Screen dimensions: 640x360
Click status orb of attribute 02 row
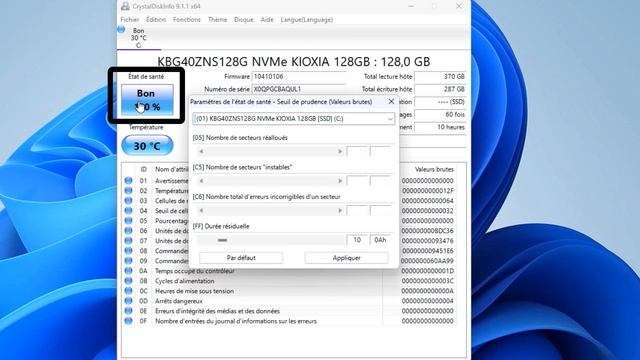[x=129, y=191]
